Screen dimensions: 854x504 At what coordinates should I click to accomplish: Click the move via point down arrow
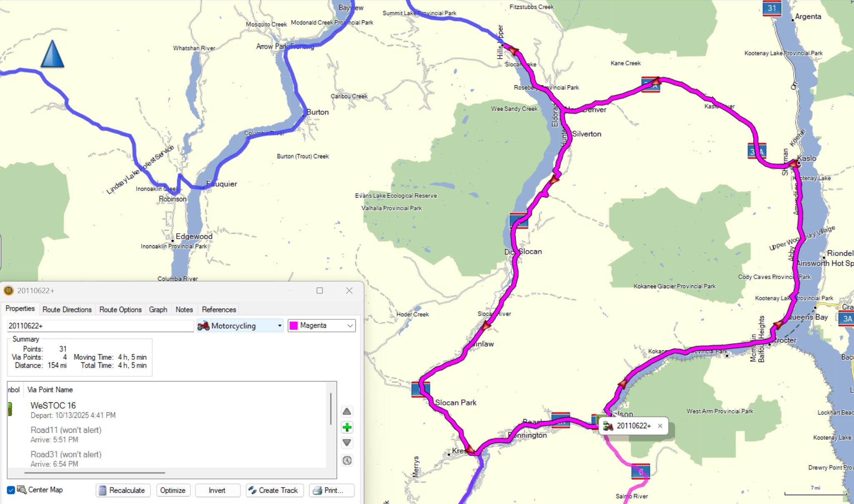point(347,442)
